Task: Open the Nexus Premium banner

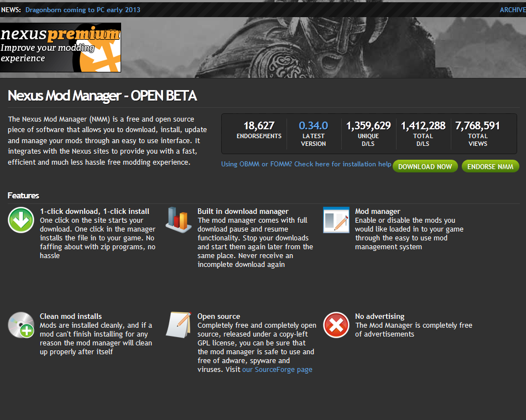Action: (60, 48)
